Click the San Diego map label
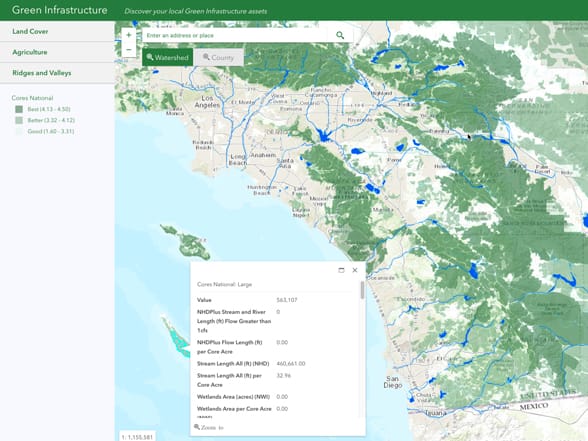 (393, 382)
